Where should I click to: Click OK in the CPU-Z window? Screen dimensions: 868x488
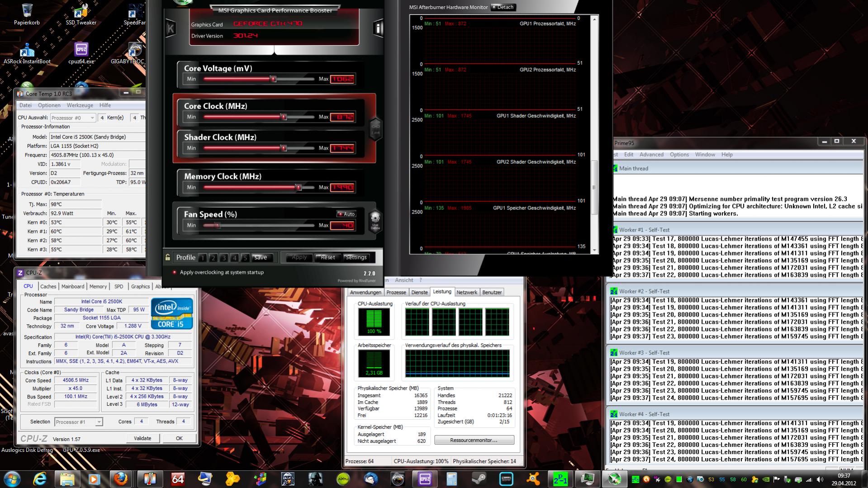point(179,438)
